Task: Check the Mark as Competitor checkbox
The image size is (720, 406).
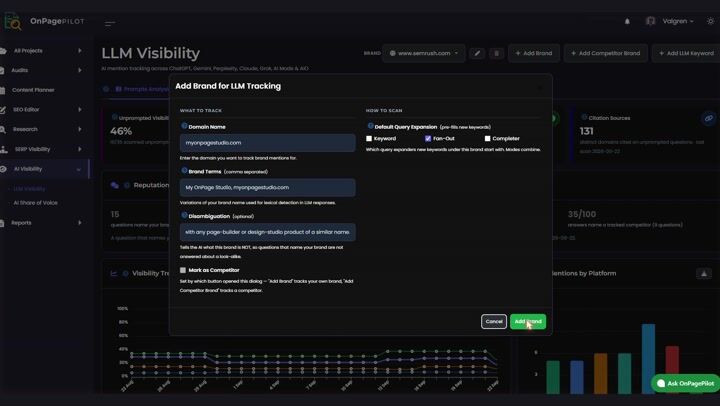Action: [183, 270]
